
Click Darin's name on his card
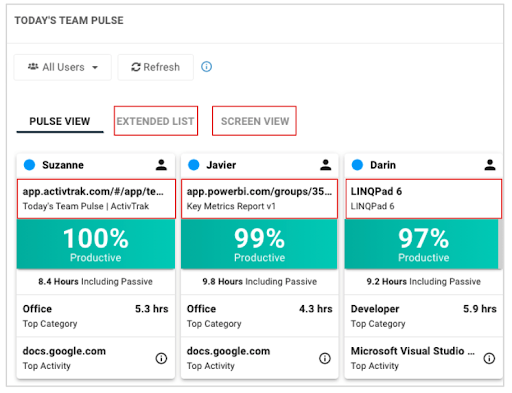tap(383, 165)
